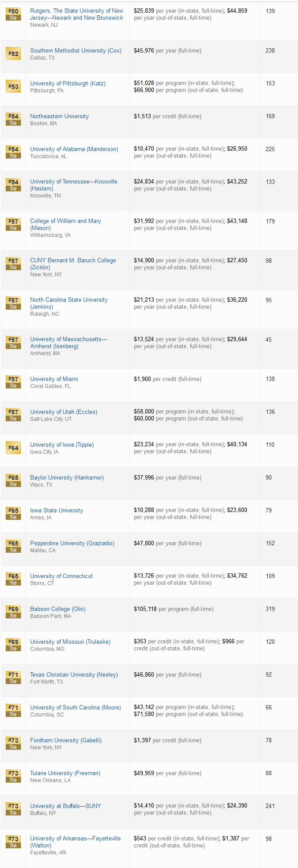Screen dimensions: 298x868
Task: Open CUNY Bernard M. Baruch College link
Action: 73,261
